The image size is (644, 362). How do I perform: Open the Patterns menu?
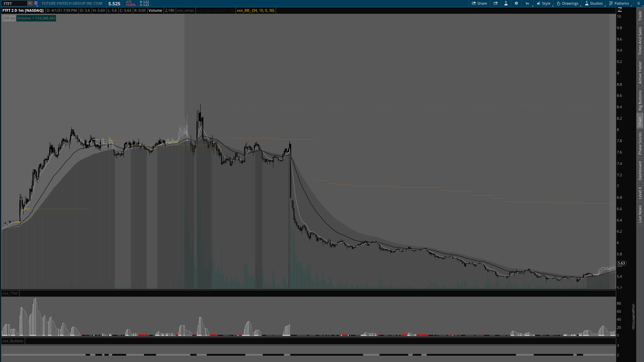click(619, 3)
